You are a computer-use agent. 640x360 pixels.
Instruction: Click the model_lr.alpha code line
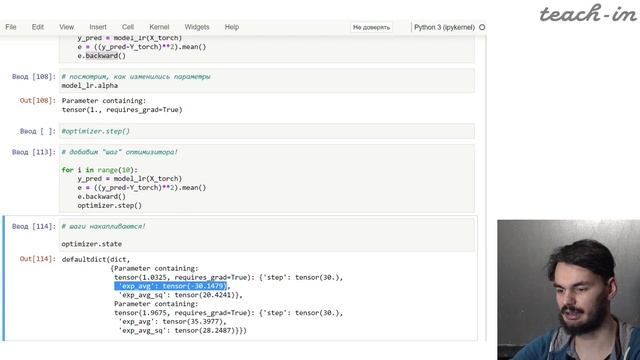pyautogui.click(x=90, y=86)
